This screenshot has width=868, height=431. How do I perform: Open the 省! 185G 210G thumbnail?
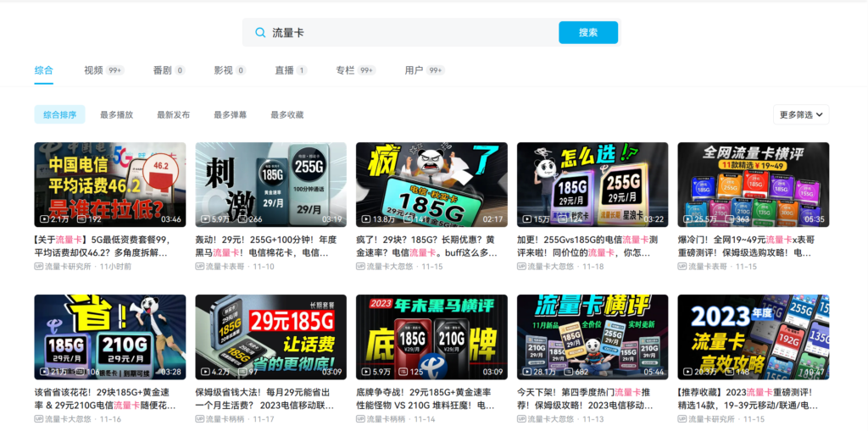(x=110, y=337)
